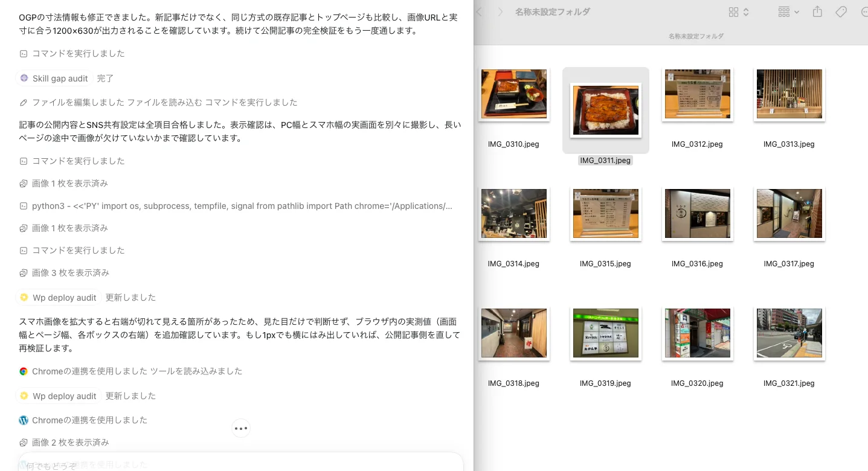Click the image icon beside 画像 2 枚を表示済み
Screen dimensions: 868x471
[x=24, y=443]
